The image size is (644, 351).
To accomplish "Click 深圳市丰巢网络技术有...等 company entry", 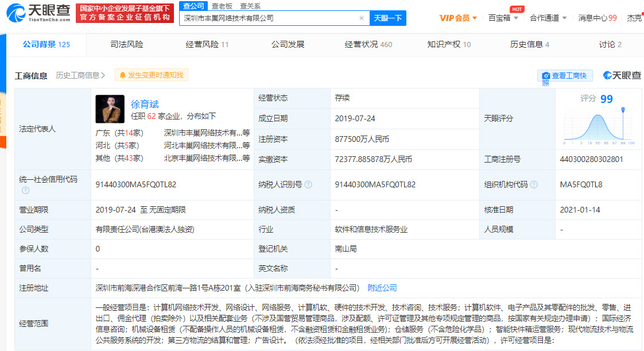I will (207, 133).
